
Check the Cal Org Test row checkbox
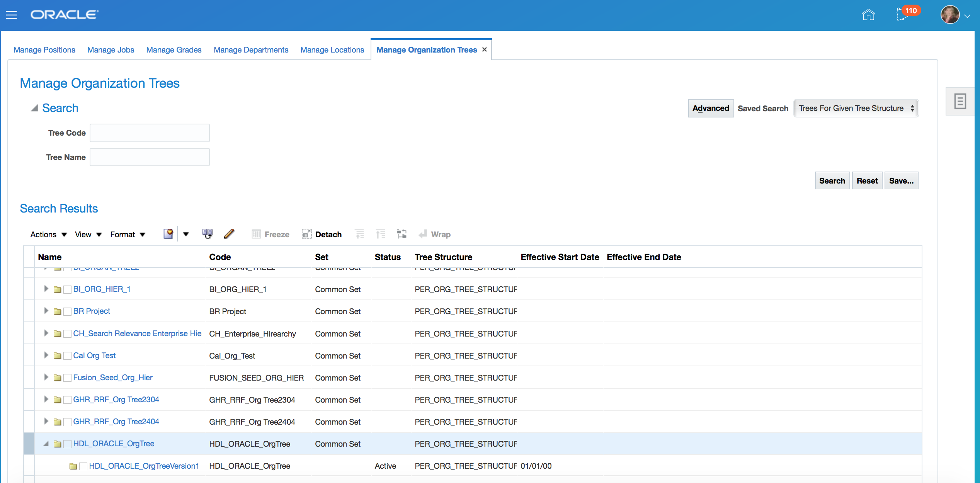point(67,356)
